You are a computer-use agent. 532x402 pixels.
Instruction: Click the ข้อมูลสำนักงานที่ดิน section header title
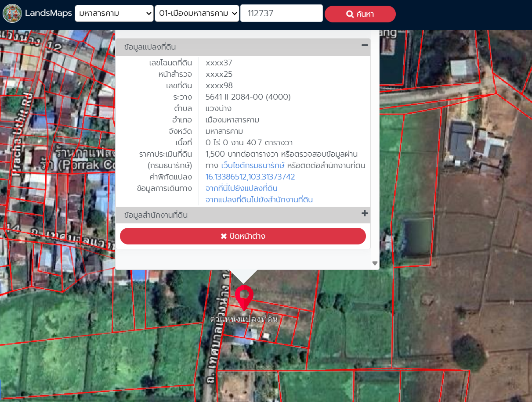click(x=156, y=215)
